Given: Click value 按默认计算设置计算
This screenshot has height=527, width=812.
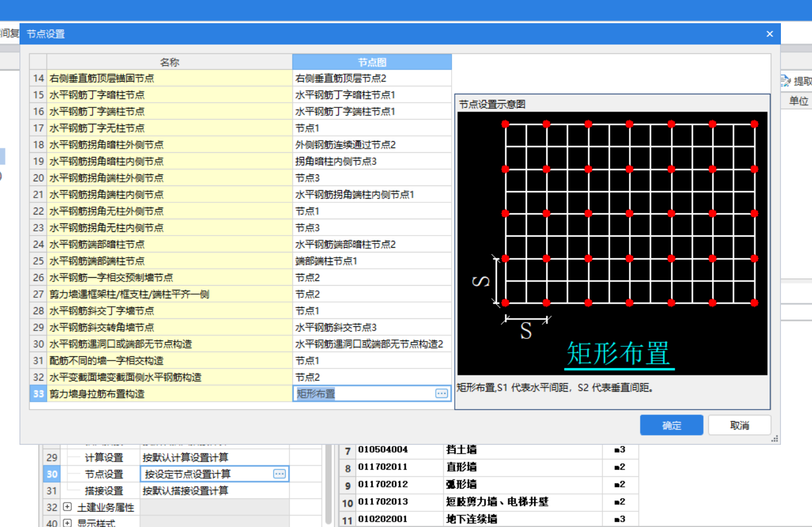Looking at the screenshot, I should (x=185, y=457).
